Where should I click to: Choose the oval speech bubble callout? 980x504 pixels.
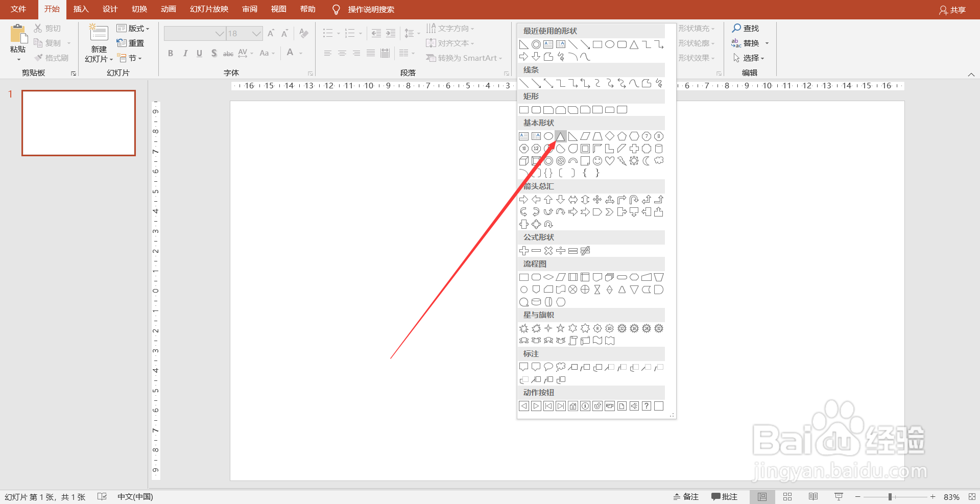(x=548, y=367)
